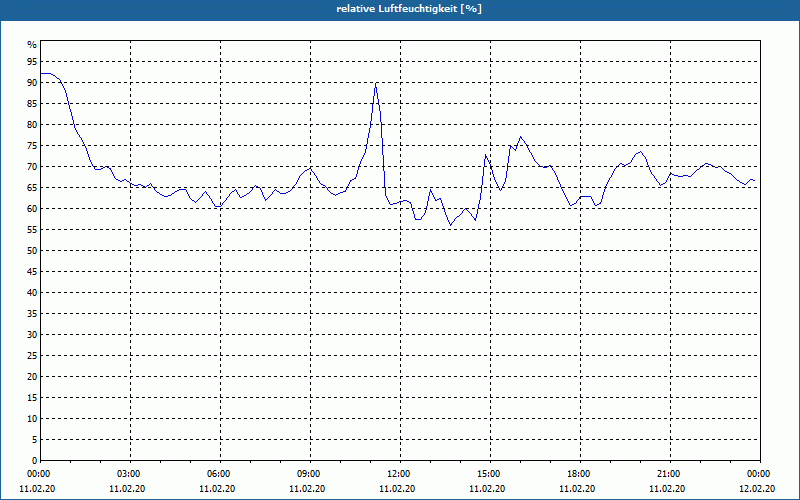Screen dimensions: 800x500
Task: Pick date '11.02.20' beneath 12:00
Action: tap(397, 489)
